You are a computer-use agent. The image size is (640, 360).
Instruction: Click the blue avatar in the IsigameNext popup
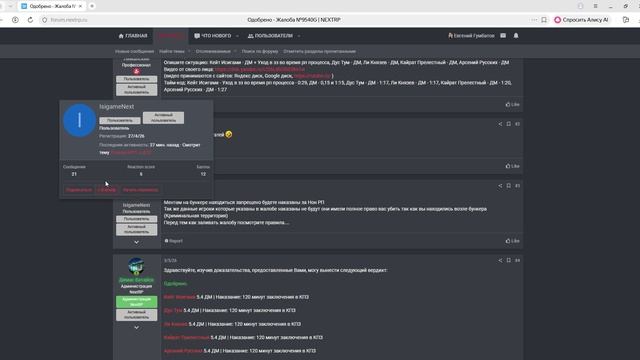[x=79, y=120]
